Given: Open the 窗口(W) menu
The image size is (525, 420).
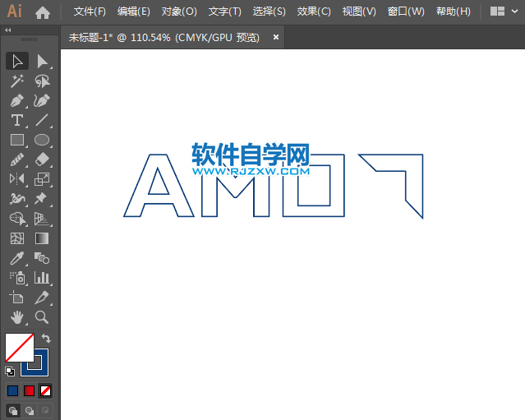Looking at the screenshot, I should pyautogui.click(x=406, y=12).
